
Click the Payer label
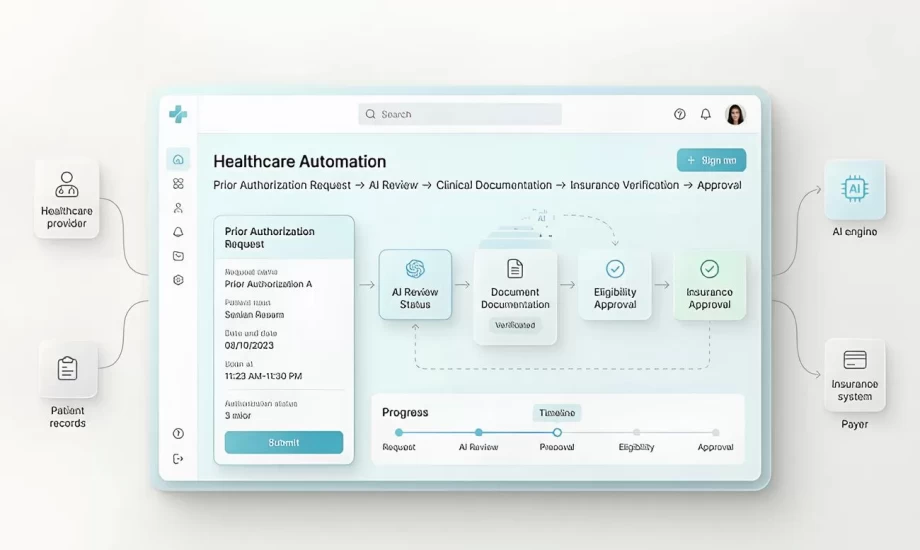click(854, 424)
